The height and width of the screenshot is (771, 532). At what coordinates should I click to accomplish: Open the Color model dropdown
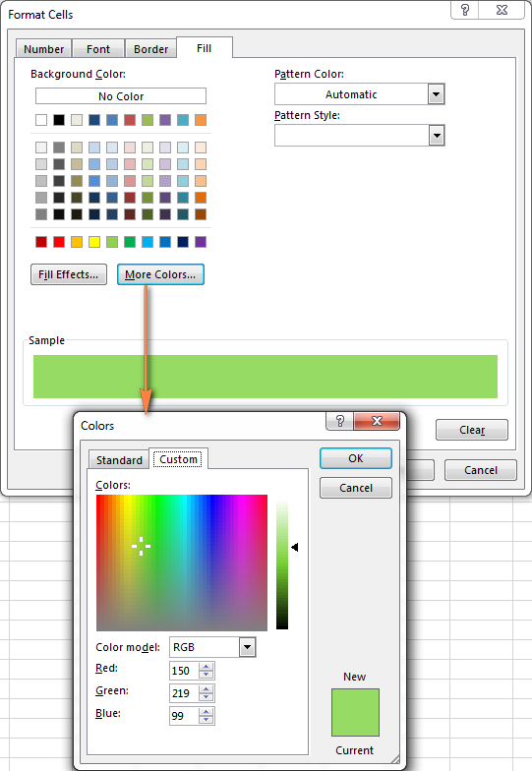248,647
